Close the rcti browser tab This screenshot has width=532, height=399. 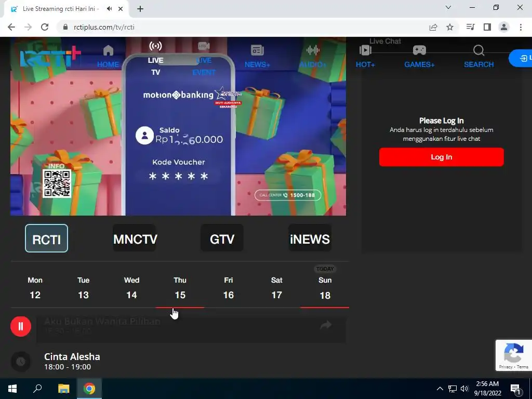click(121, 9)
